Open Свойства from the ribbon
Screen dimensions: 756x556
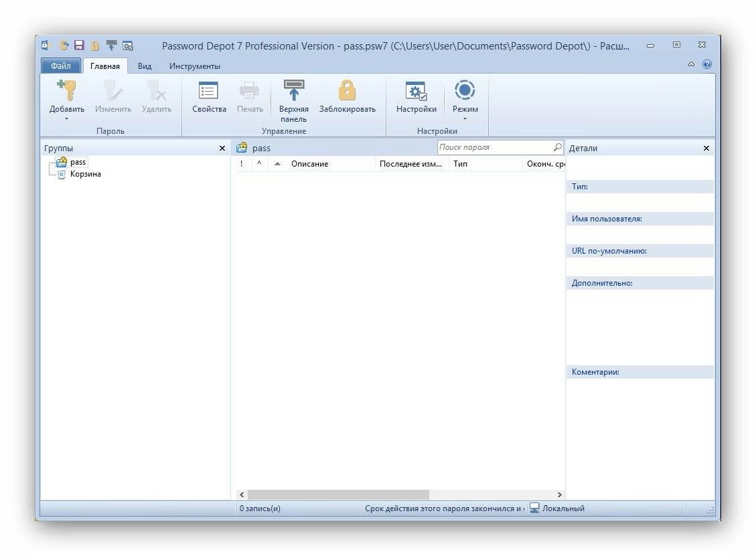point(209,97)
